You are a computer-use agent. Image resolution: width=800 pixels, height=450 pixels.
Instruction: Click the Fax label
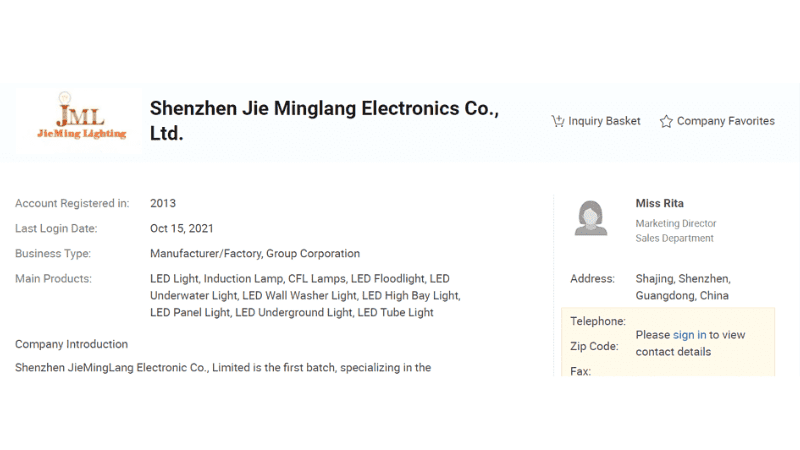pos(580,371)
